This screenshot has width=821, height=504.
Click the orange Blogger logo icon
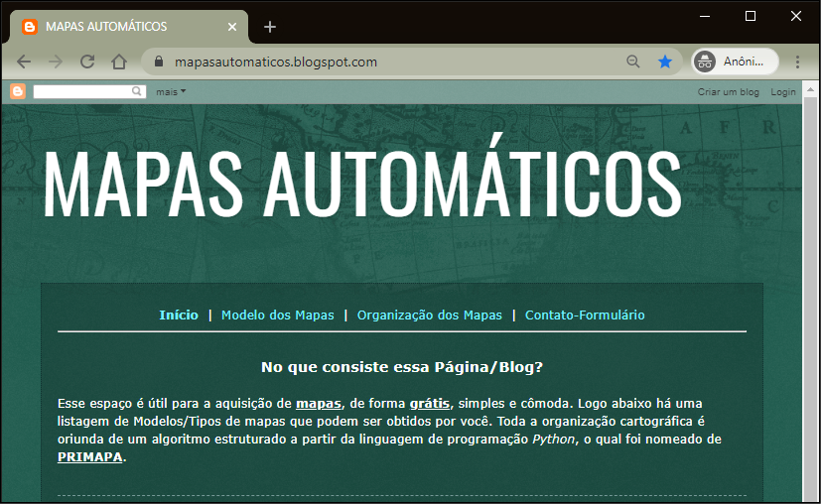pyautogui.click(x=18, y=92)
